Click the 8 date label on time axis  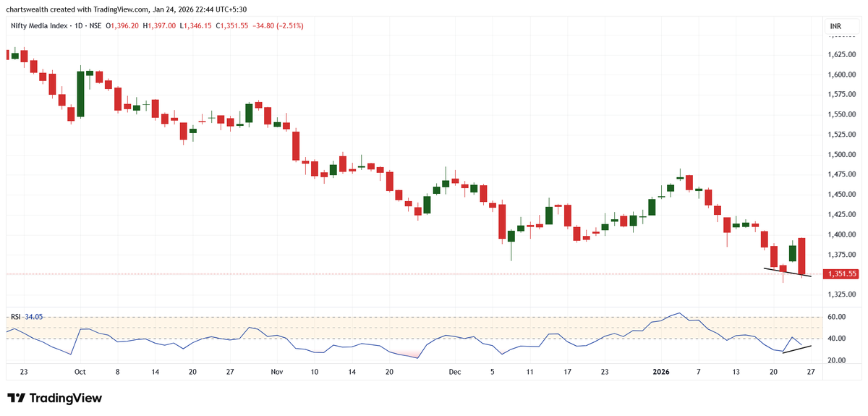(117, 372)
